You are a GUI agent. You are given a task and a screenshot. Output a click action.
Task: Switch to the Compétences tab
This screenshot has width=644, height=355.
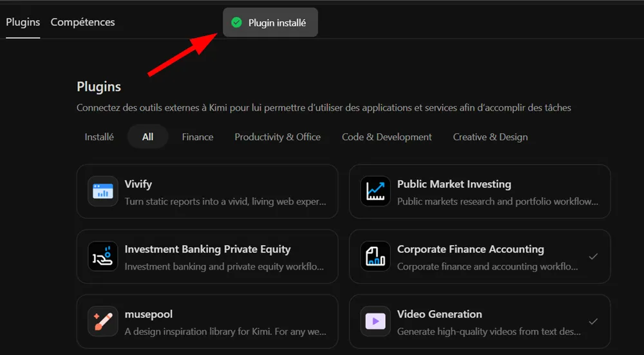pyautogui.click(x=82, y=22)
